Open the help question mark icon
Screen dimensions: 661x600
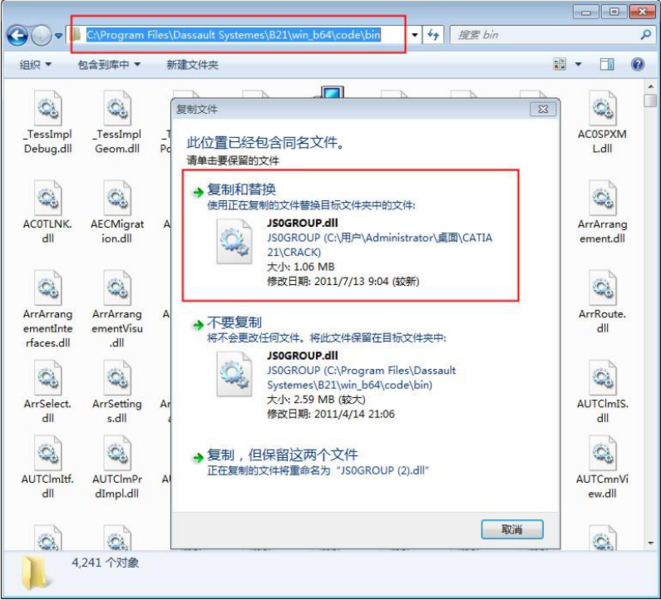(x=638, y=64)
